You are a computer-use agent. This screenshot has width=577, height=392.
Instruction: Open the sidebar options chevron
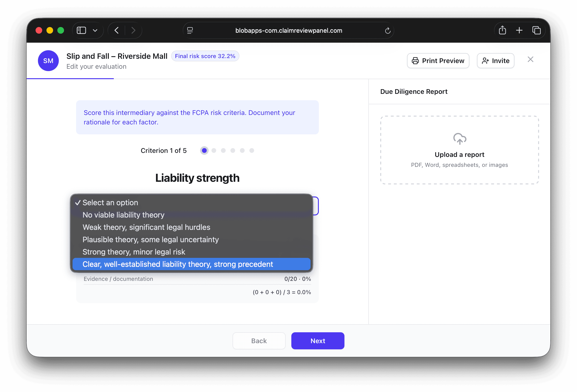(95, 31)
